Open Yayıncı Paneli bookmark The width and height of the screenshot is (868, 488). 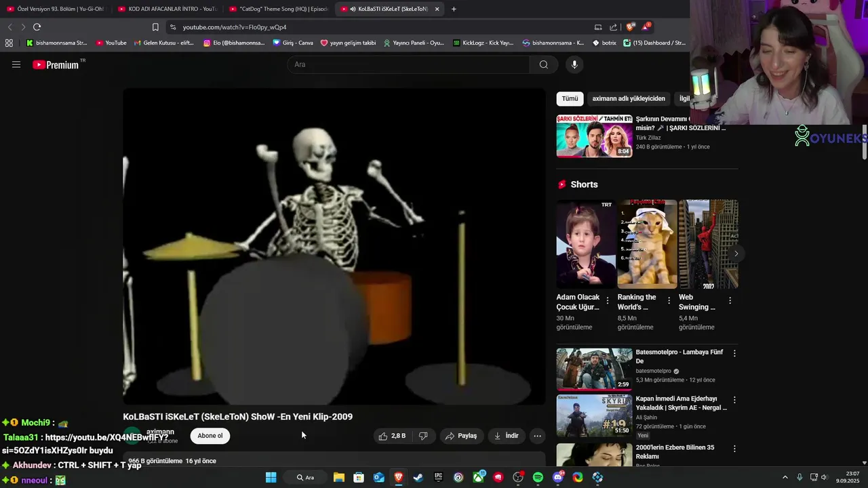point(414,43)
